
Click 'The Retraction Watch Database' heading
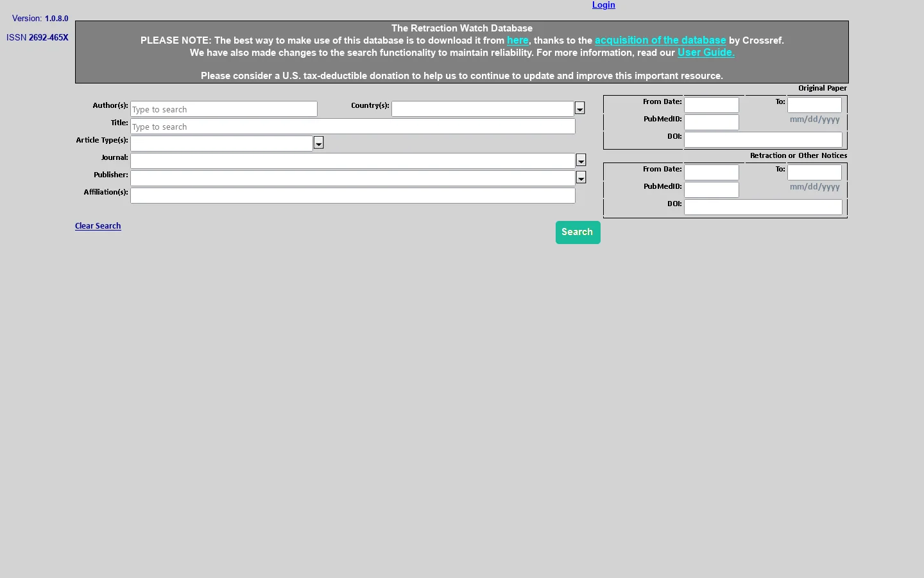[462, 28]
